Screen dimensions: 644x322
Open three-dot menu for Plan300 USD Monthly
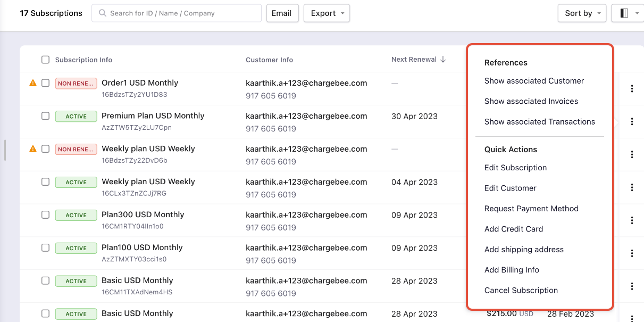(x=632, y=220)
